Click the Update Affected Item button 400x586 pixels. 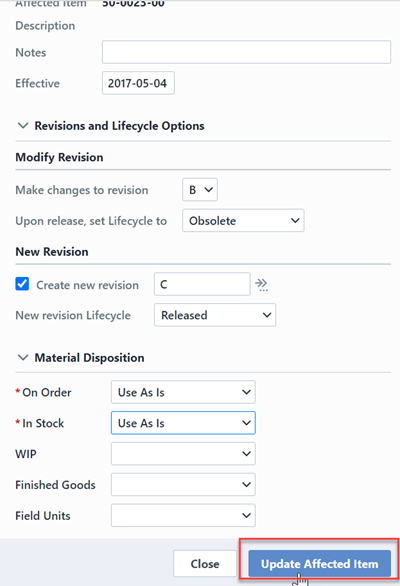click(320, 563)
